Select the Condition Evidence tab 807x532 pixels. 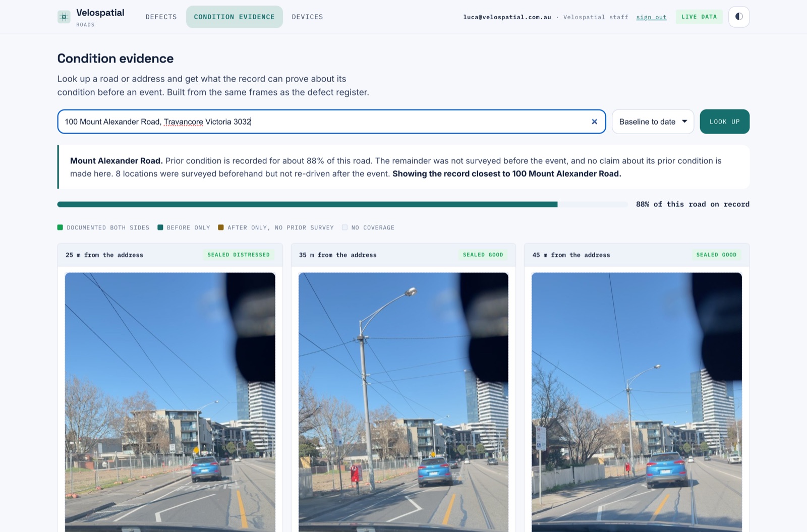[x=235, y=17]
